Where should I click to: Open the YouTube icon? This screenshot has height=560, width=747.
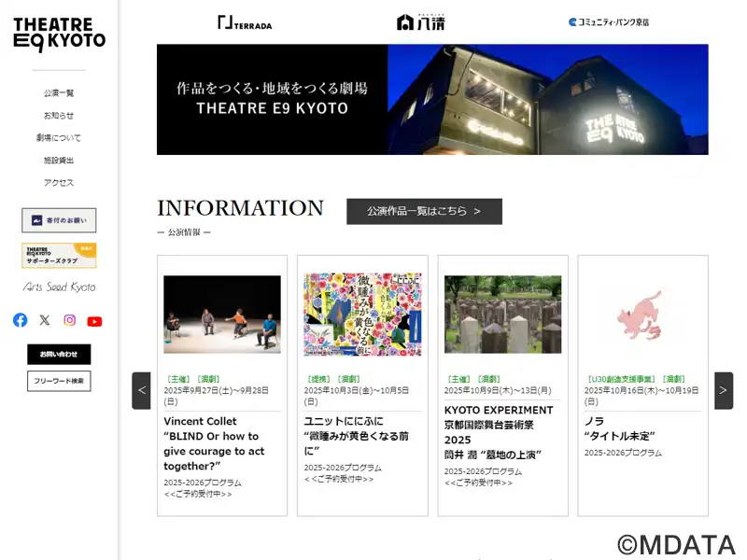94,321
